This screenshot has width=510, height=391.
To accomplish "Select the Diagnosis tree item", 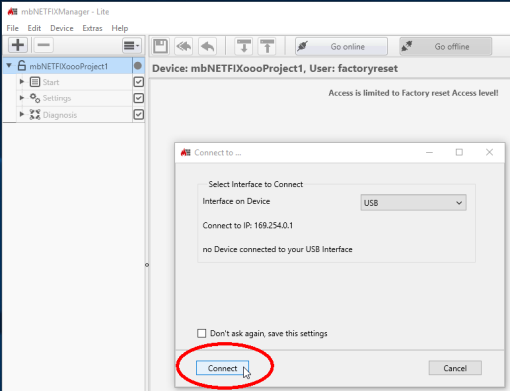I will 60,115.
